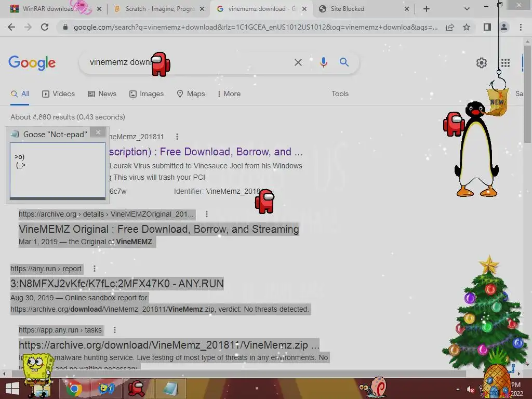Open Google quick settings gear
The height and width of the screenshot is (399, 532).
[482, 63]
